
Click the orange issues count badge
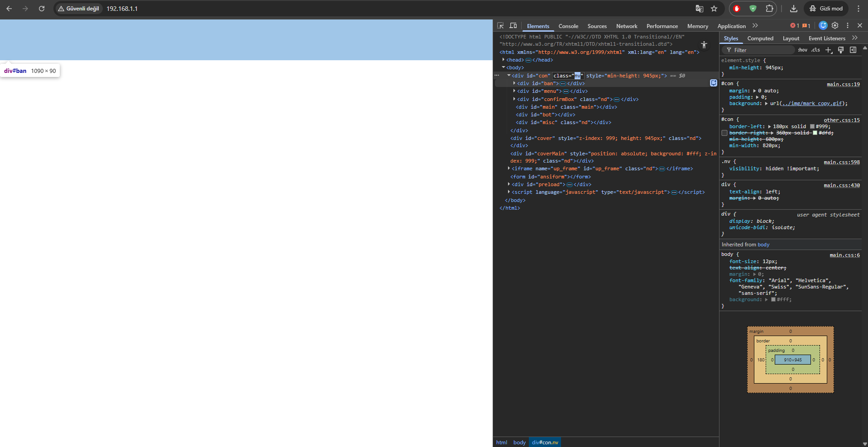806,26
